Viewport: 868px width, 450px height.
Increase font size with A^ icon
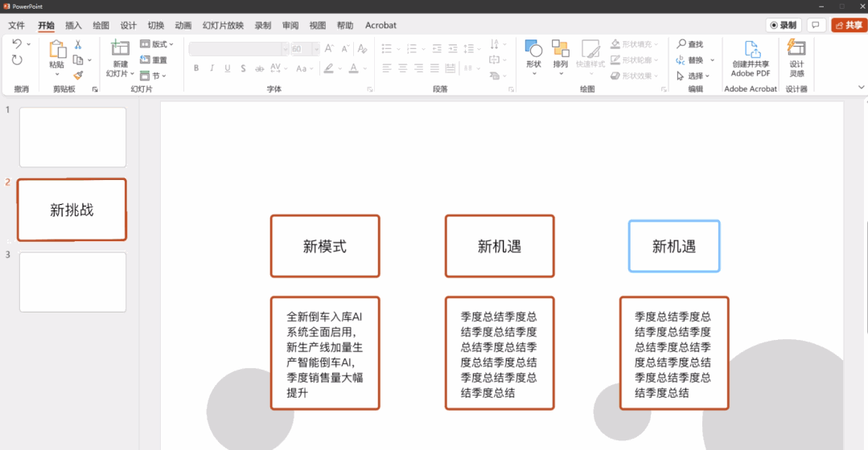click(329, 49)
